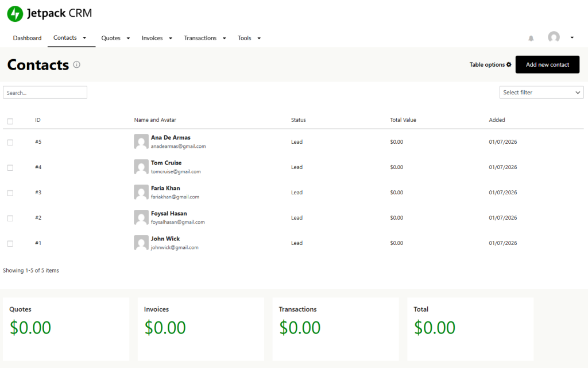Screen dimensions: 588x368
Task: Click Tom Cruise avatar image
Action: [x=141, y=167]
